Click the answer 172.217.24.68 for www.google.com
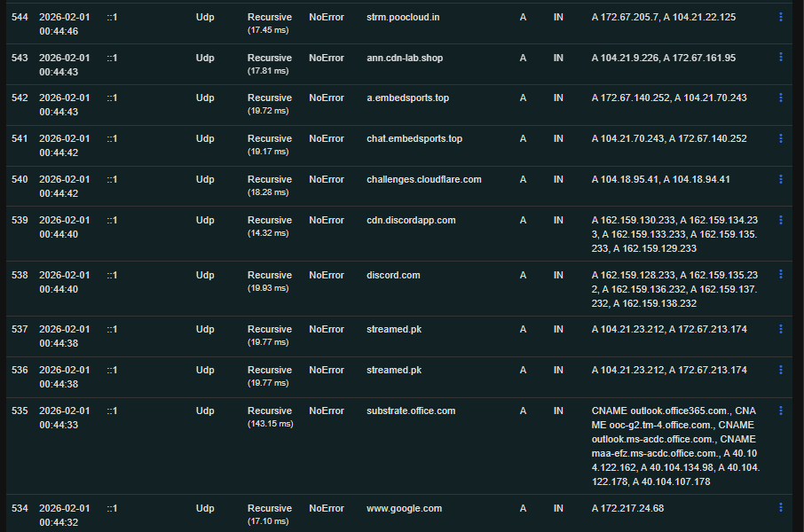Image resolution: width=804 pixels, height=532 pixels. [627, 508]
